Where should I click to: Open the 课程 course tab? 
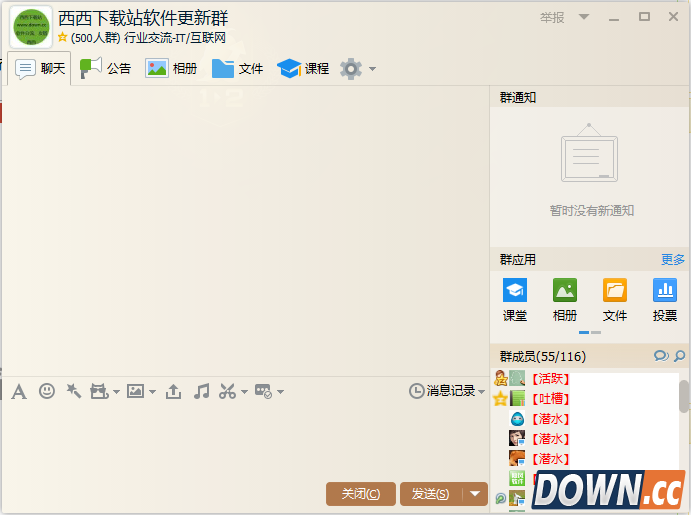point(303,69)
